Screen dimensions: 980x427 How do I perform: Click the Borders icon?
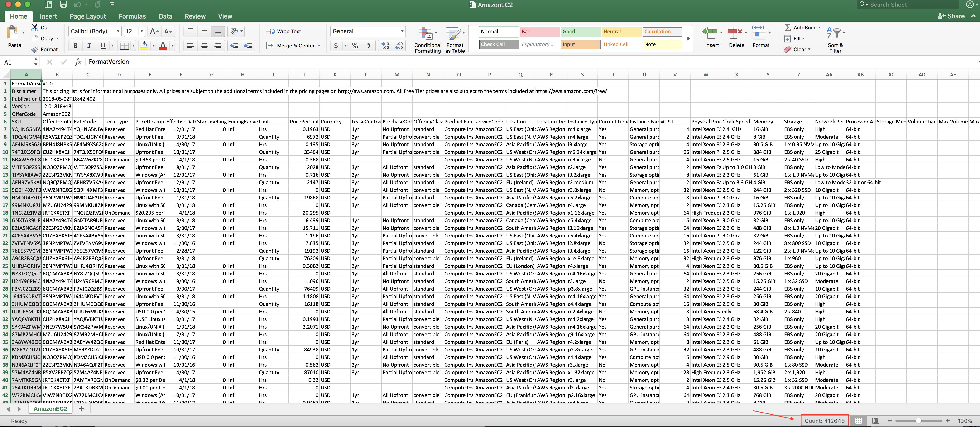pyautogui.click(x=124, y=46)
